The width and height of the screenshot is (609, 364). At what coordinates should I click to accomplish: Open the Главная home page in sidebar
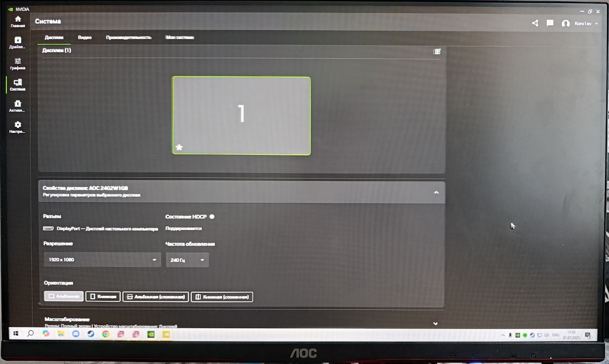(x=18, y=22)
